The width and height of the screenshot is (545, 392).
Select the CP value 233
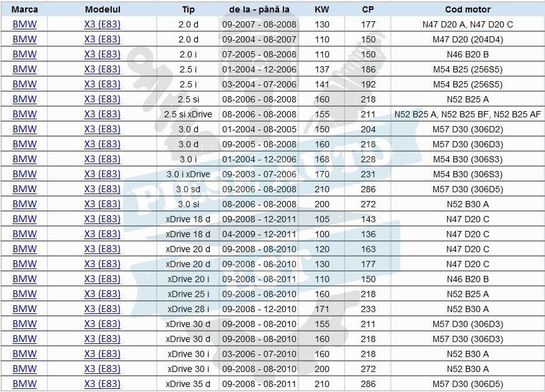(368, 309)
